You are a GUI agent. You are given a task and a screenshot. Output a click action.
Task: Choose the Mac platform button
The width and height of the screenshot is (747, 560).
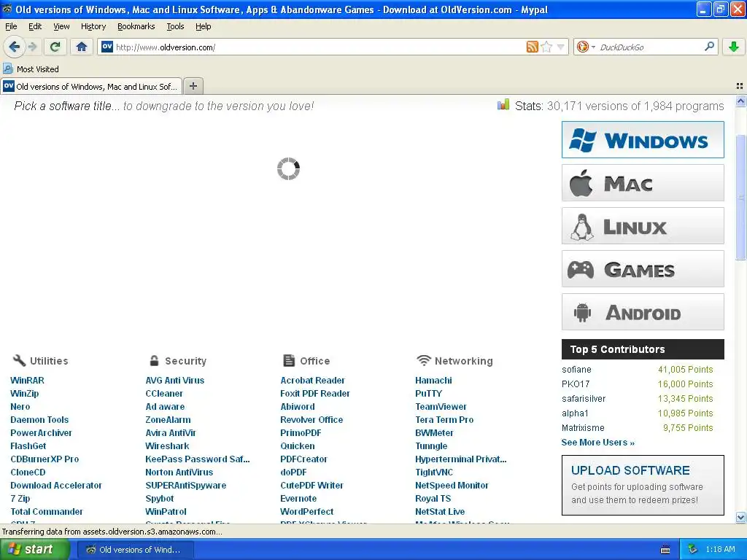(x=643, y=183)
